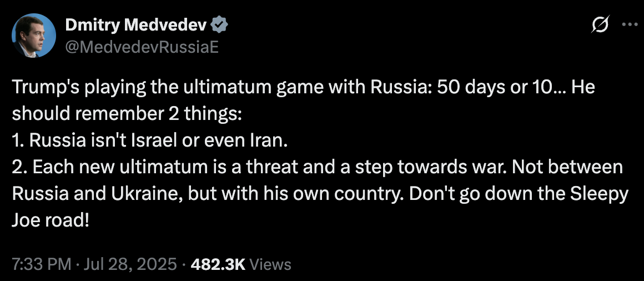
Task: Click "1. Russia isn't Israel or even Iran."
Action: point(150,140)
